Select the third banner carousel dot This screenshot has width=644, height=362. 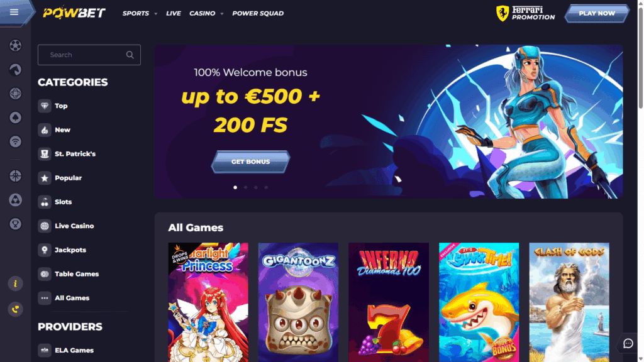[256, 187]
